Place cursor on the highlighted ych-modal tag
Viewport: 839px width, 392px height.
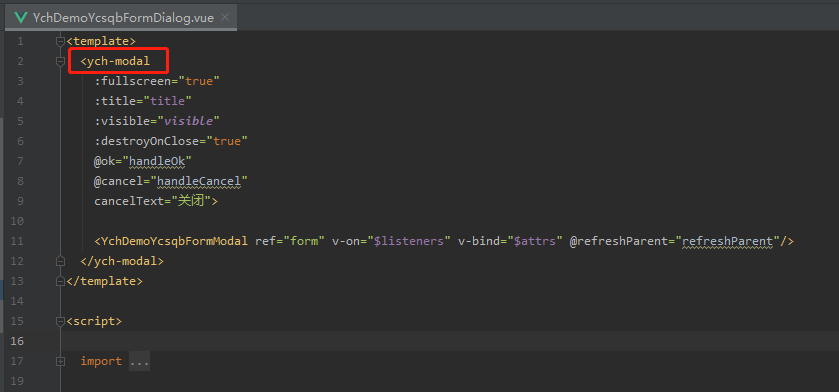tap(115, 62)
